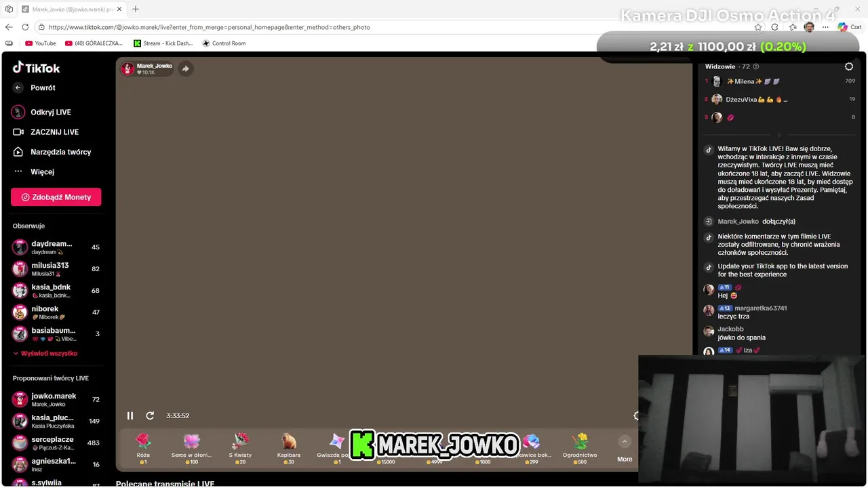Click the Zdobądź Monety button
Screen dimensions: 868x488
coord(56,197)
